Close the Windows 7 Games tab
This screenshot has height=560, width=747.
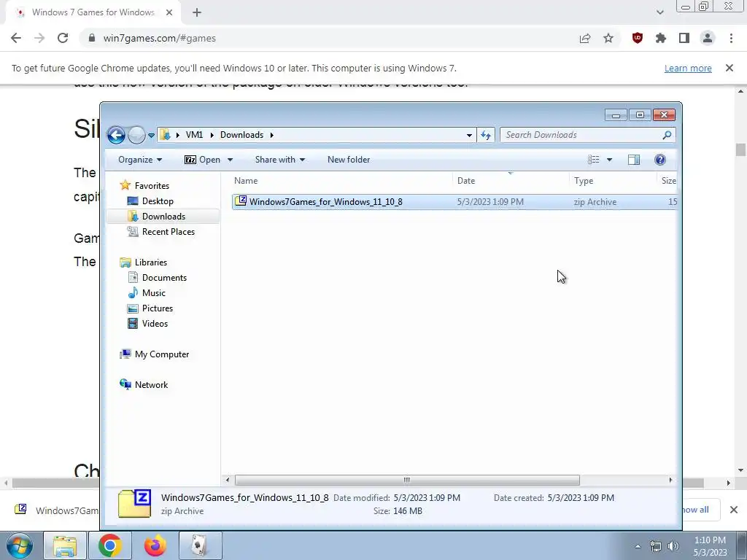click(x=169, y=12)
